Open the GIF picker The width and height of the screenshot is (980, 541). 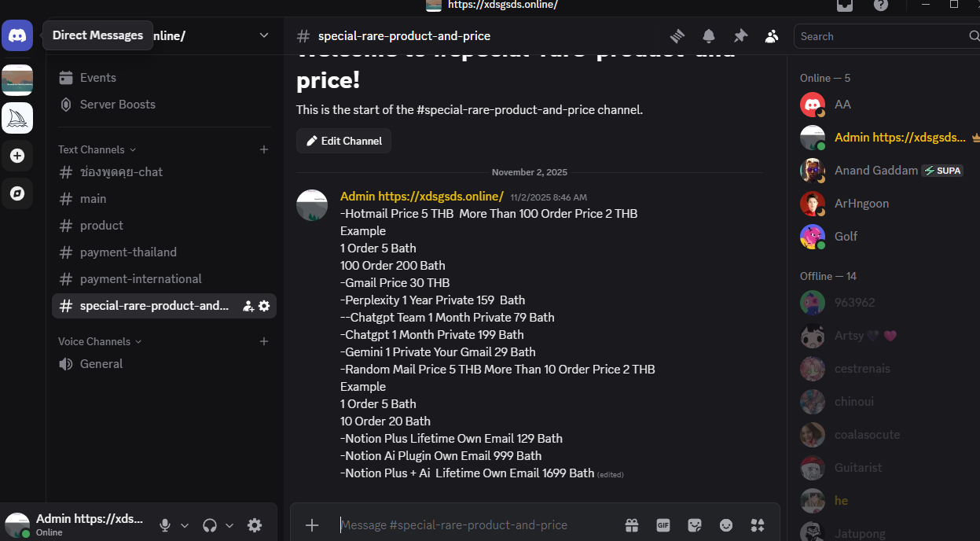(663, 524)
